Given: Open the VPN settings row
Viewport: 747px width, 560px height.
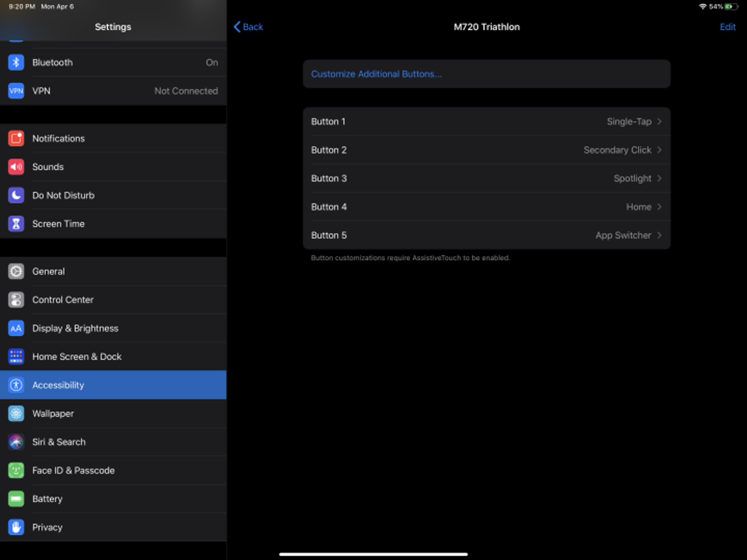Looking at the screenshot, I should coord(113,91).
